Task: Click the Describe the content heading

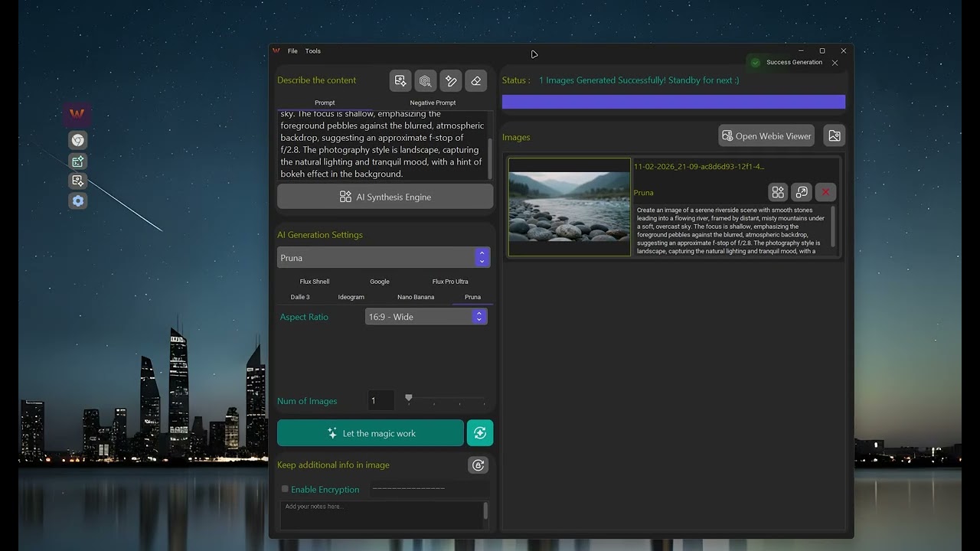Action: tap(317, 80)
